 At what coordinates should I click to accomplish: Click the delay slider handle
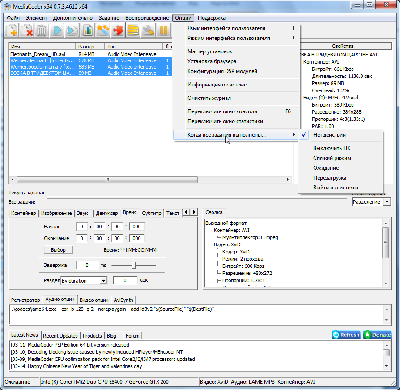(x=135, y=265)
